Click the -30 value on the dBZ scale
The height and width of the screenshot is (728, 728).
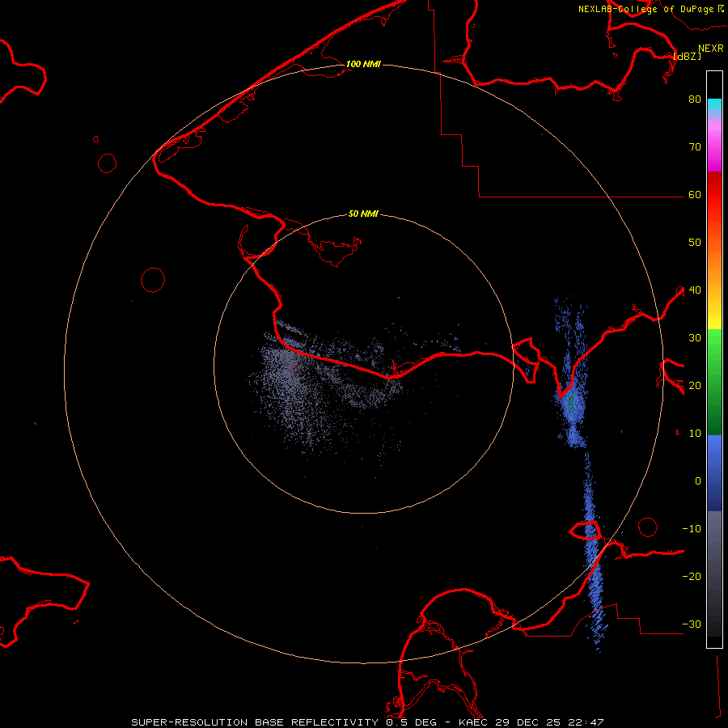click(x=692, y=624)
